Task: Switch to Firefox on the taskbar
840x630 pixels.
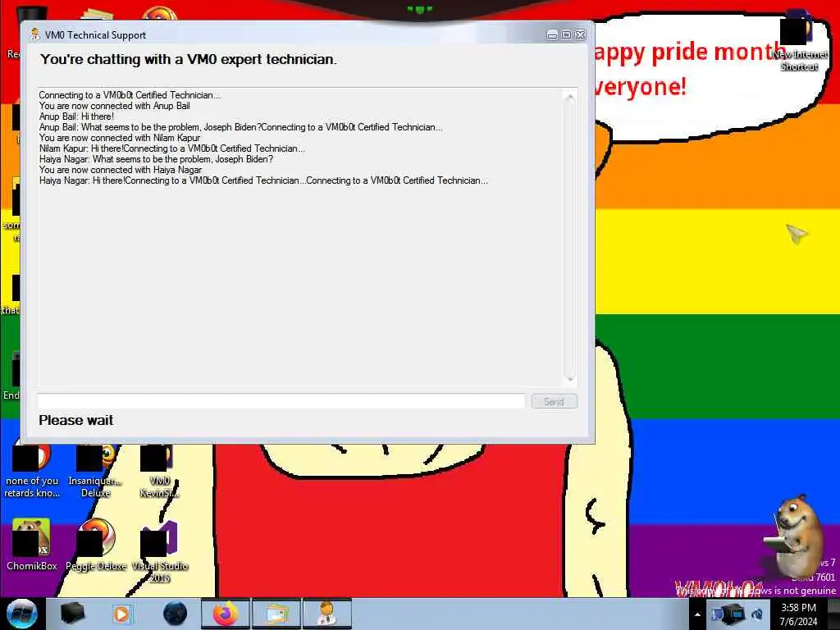Action: pos(226,614)
